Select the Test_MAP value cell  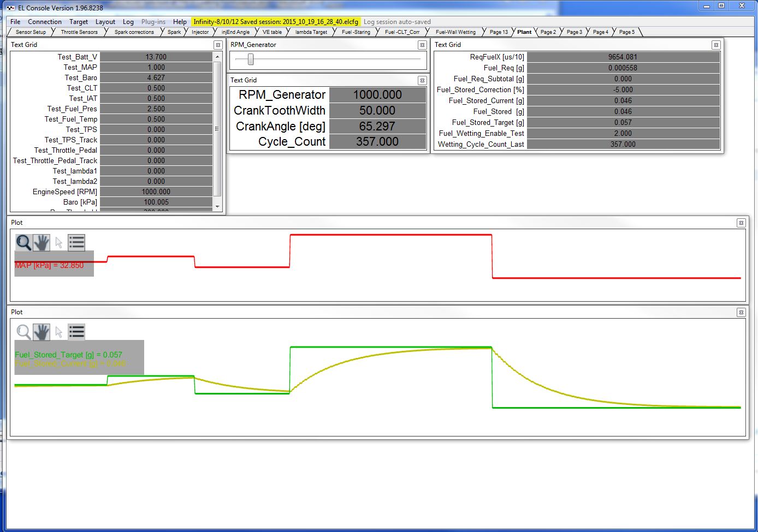tap(156, 68)
